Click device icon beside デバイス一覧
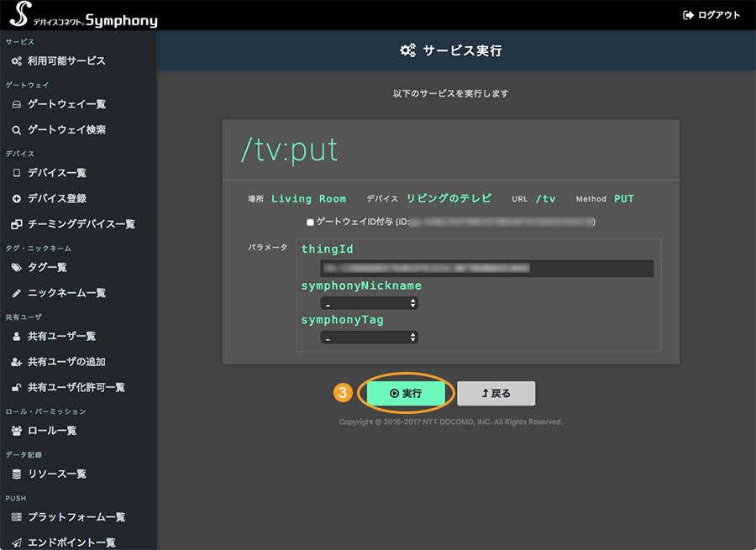 17,173
